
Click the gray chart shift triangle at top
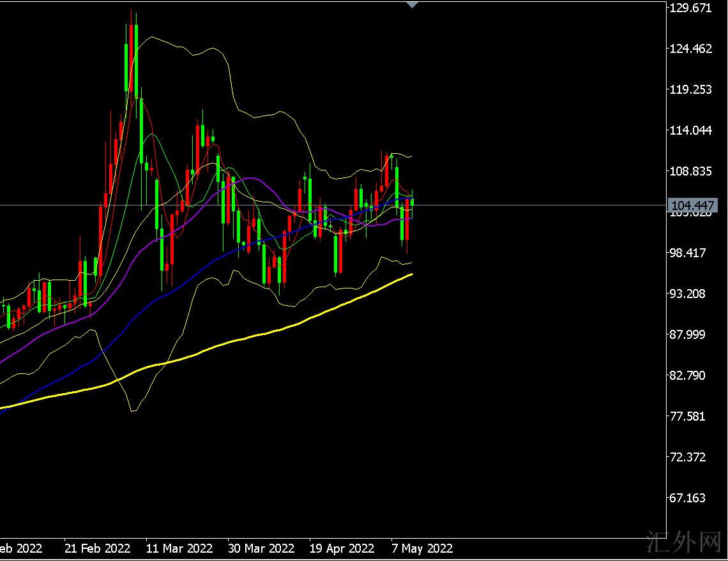413,4
